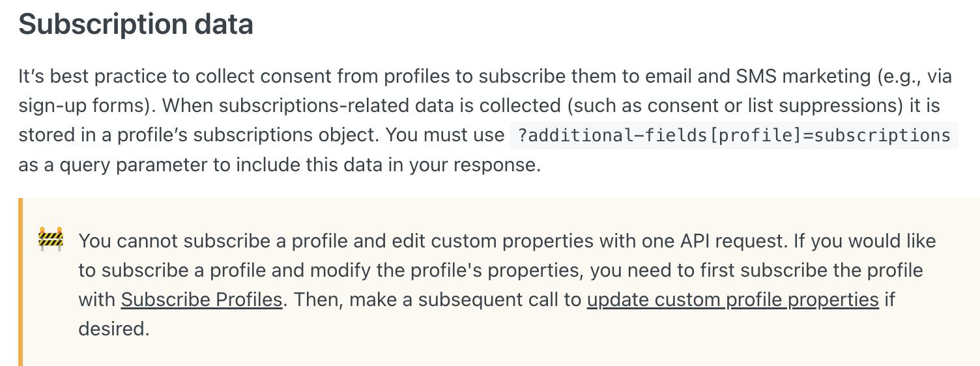This screenshot has height=366, width=980.
Task: Click the "SMS marketing" phrase
Action: click(803, 77)
